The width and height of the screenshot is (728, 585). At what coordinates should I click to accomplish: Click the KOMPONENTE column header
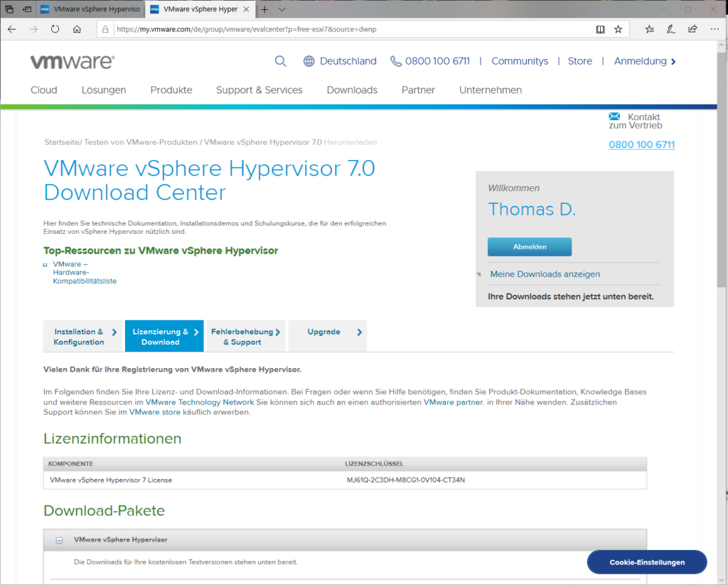(70, 464)
